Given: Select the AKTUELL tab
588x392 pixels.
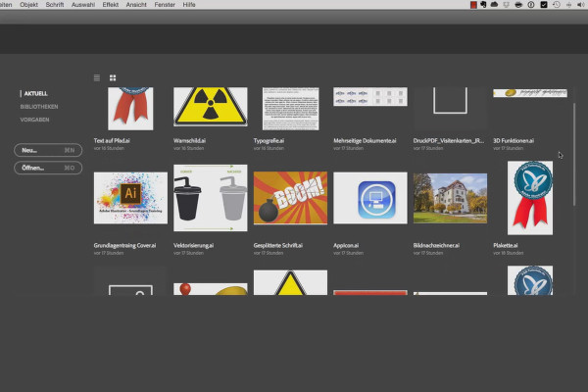Looking at the screenshot, I should [x=35, y=93].
